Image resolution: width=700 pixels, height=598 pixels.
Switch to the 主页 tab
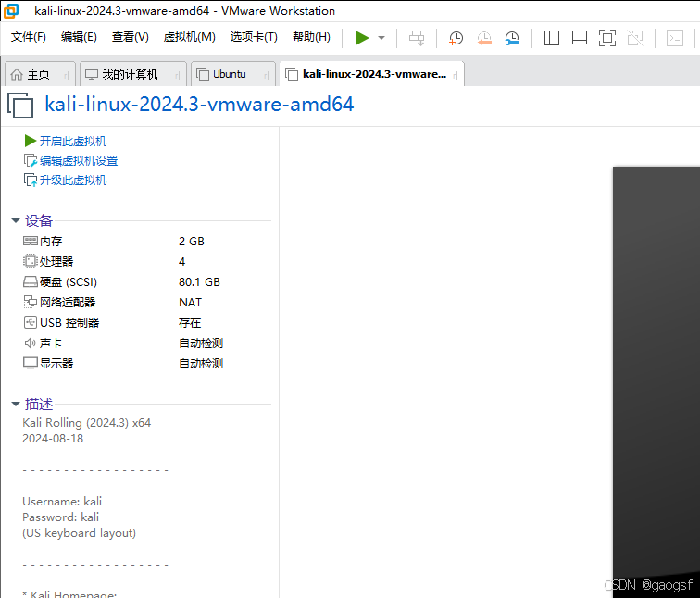(x=38, y=74)
